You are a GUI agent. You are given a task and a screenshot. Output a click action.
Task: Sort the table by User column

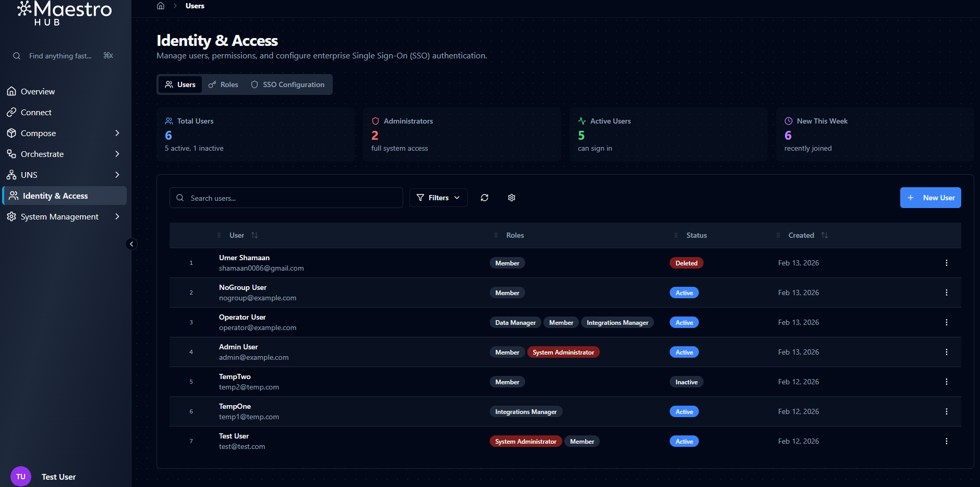tap(254, 235)
